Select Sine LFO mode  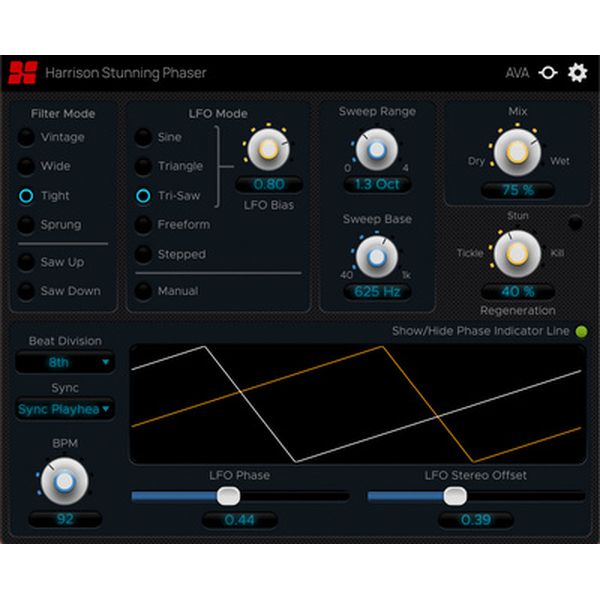[x=144, y=138]
